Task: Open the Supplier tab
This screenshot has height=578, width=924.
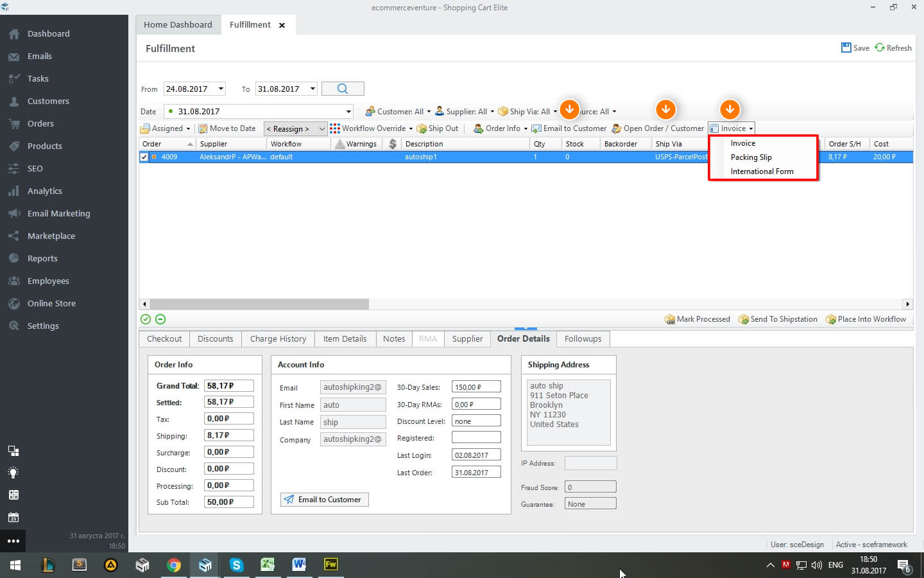Action: tap(467, 338)
